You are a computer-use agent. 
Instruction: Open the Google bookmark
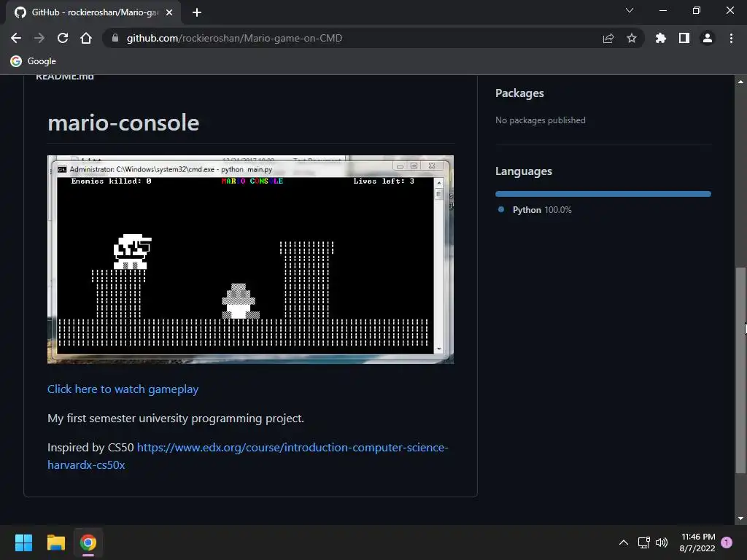tap(34, 61)
